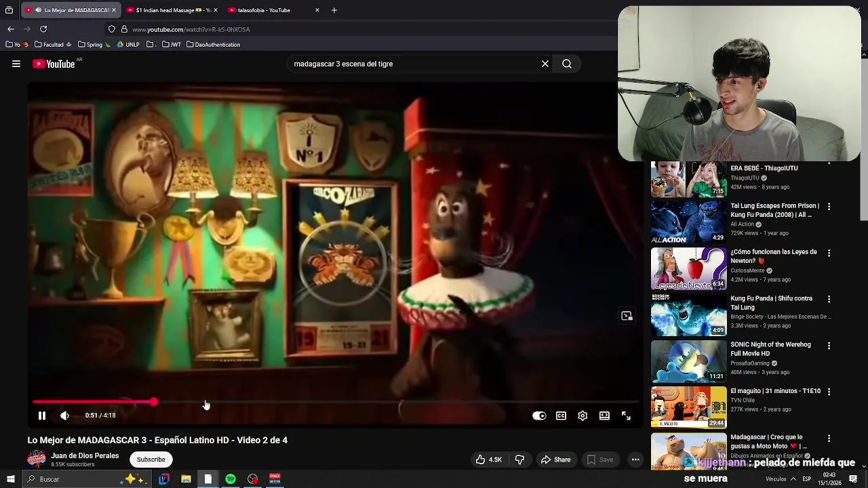Open video settings gear
The width and height of the screenshot is (868, 488).
[583, 415]
